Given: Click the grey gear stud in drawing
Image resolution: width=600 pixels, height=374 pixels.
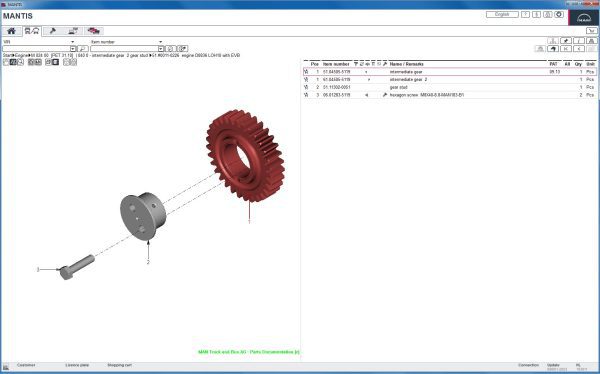Looking at the screenshot, I should 143,216.
